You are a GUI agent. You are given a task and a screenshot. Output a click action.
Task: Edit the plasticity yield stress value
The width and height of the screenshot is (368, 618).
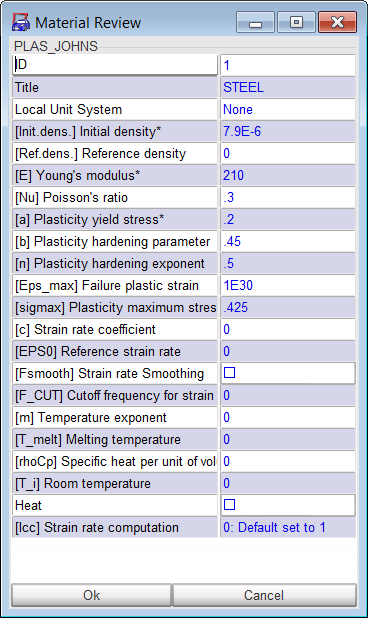click(288, 219)
